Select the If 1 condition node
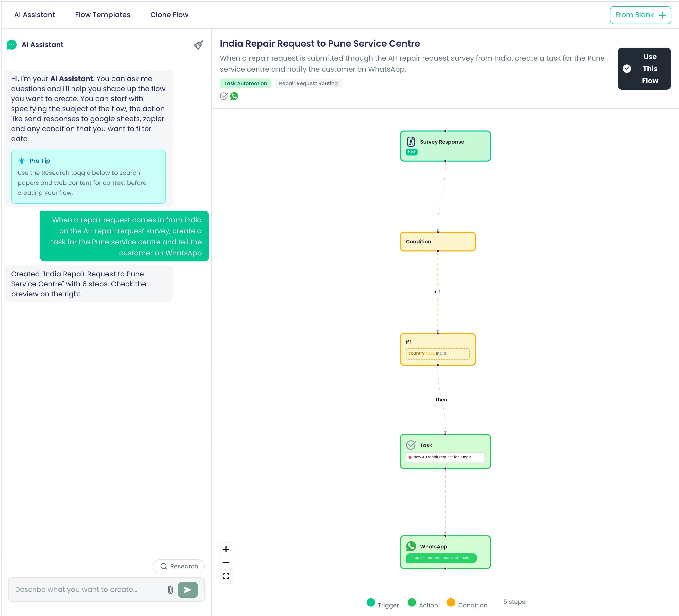The image size is (679, 616). pyautogui.click(x=437, y=349)
